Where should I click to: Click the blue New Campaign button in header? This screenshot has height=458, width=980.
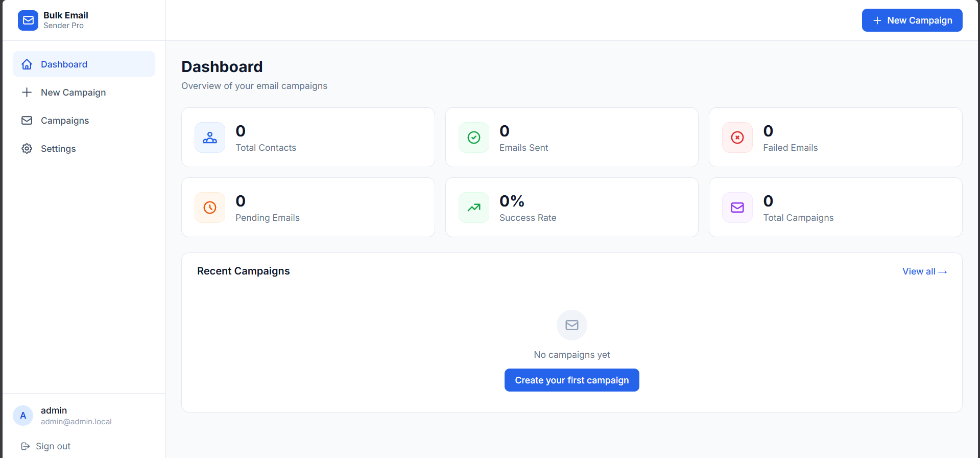(912, 20)
